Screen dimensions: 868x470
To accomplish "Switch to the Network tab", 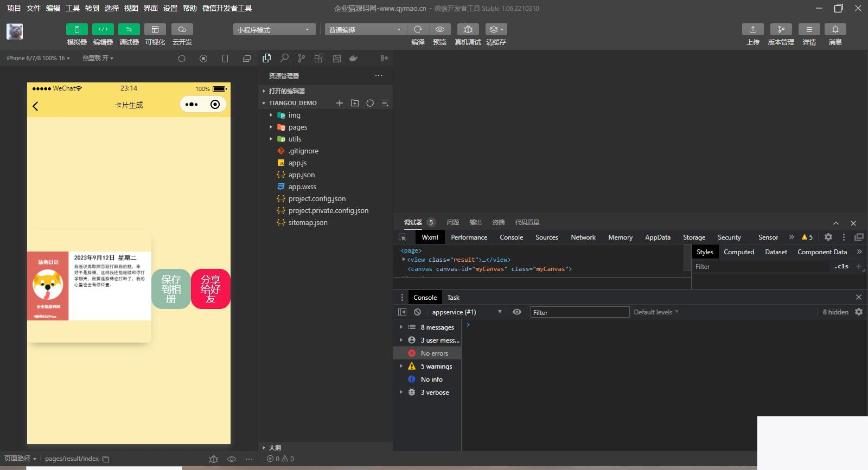I will pyautogui.click(x=583, y=237).
